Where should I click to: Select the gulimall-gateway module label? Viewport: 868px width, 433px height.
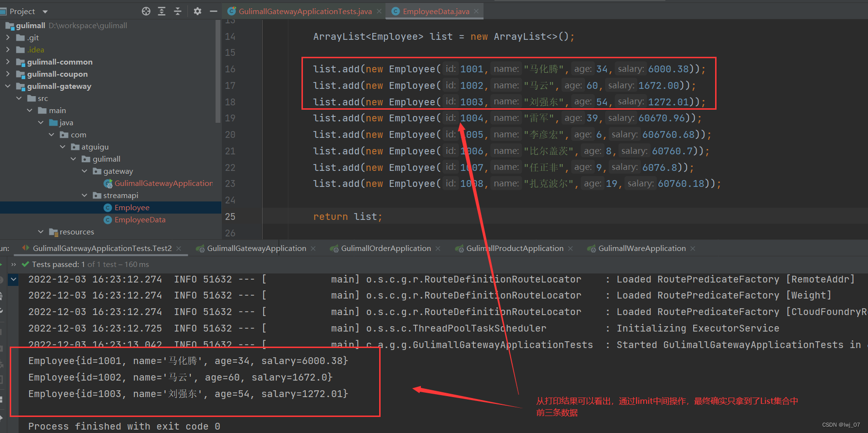[59, 86]
